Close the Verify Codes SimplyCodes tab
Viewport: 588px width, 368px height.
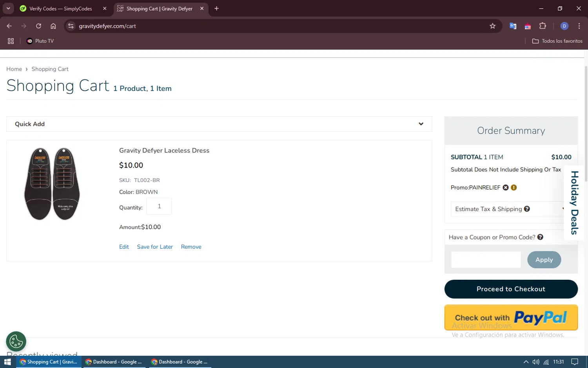[105, 9]
